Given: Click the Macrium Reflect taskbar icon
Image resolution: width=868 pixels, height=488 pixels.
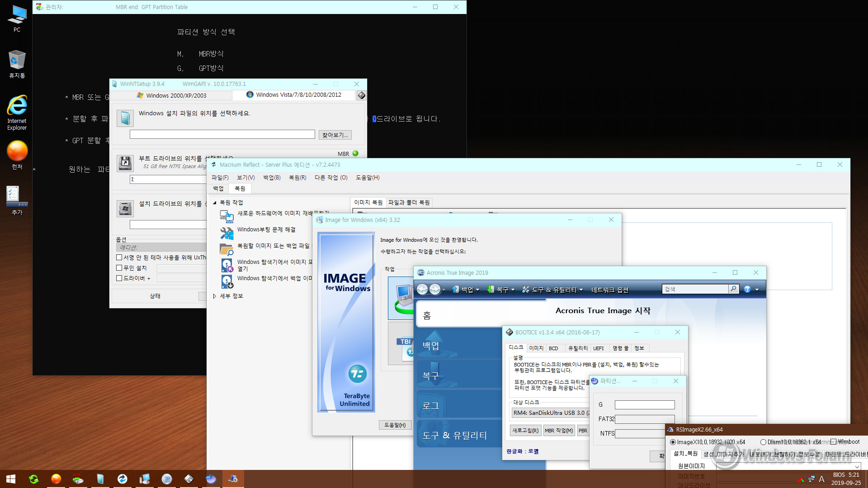Looking at the screenshot, I should (122, 479).
